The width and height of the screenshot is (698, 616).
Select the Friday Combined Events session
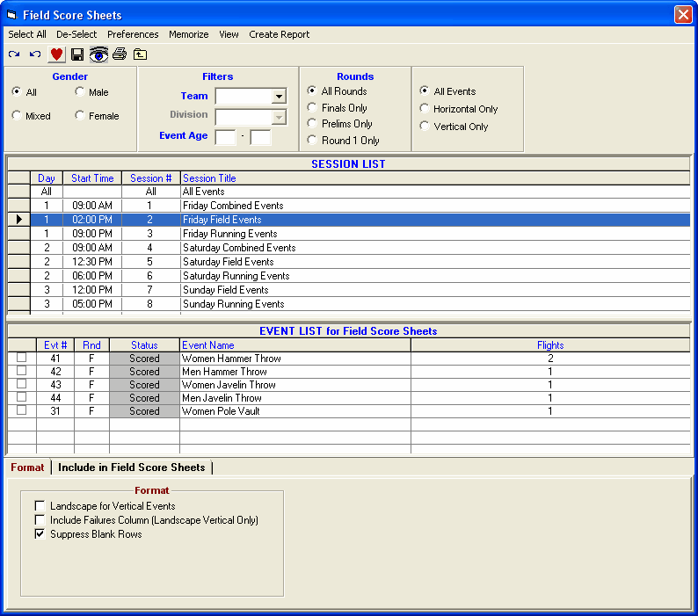[x=360, y=205]
